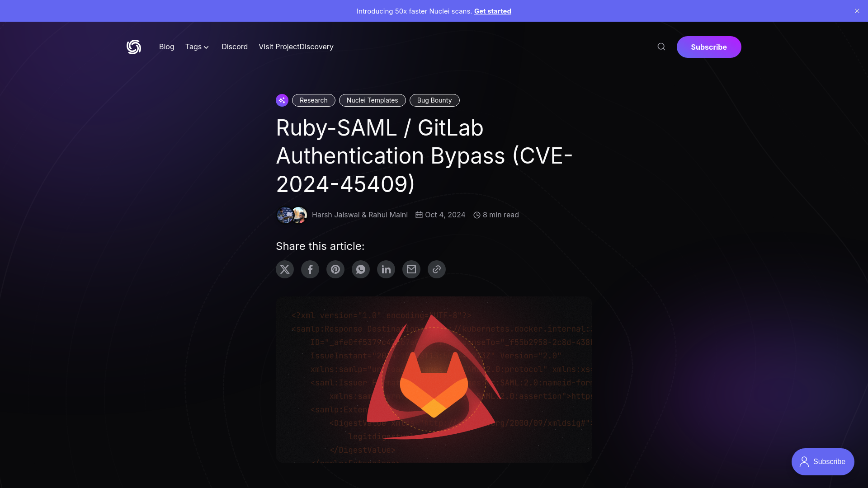Click the search magnifying glass icon
Screen dimensions: 868x488
[x=662, y=47]
